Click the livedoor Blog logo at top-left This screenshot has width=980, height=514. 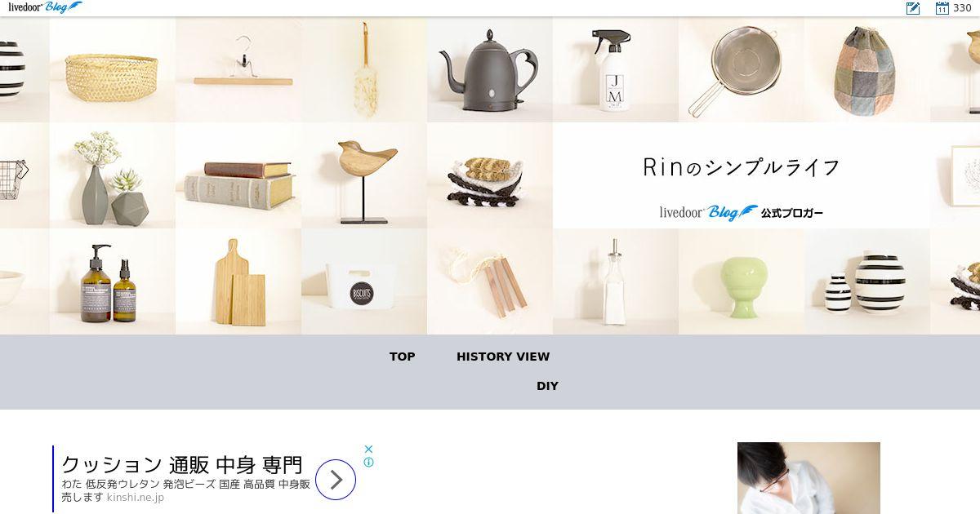[45, 7]
